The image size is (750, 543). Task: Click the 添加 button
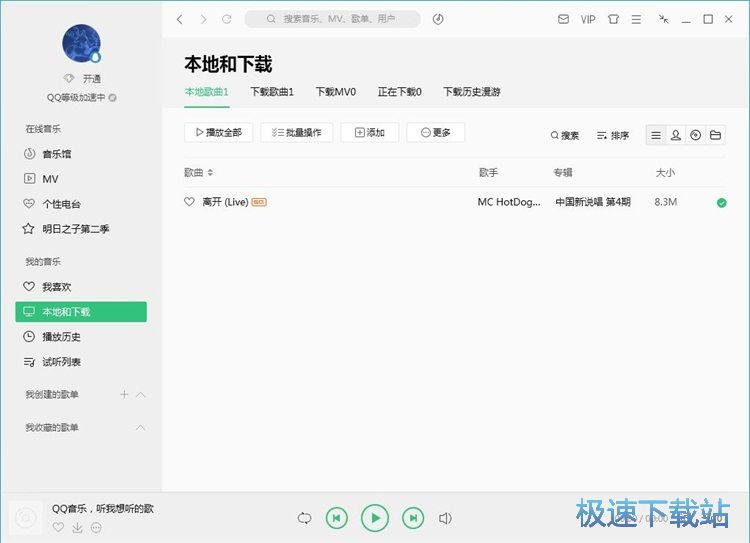(370, 133)
